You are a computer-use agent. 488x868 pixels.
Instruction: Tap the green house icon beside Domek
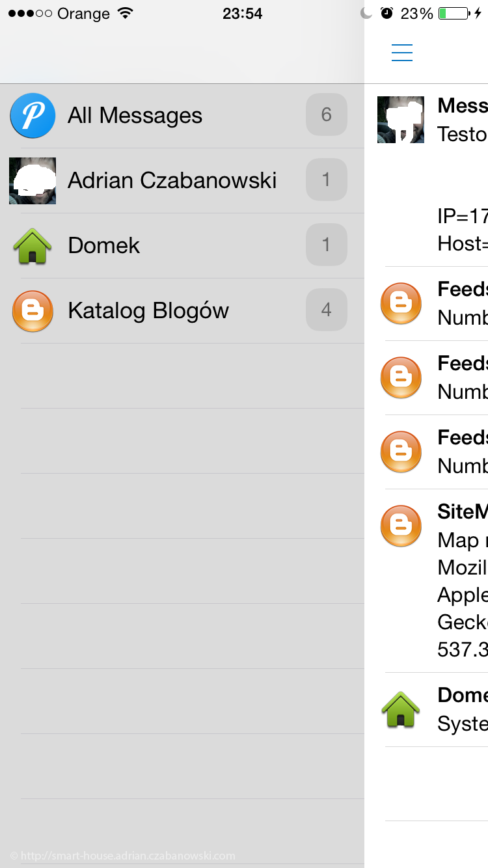point(33,246)
